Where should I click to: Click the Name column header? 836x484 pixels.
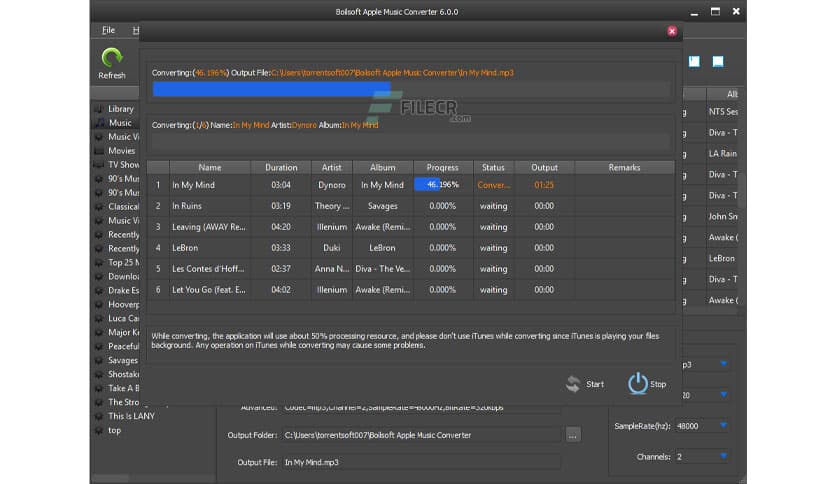[210, 167]
